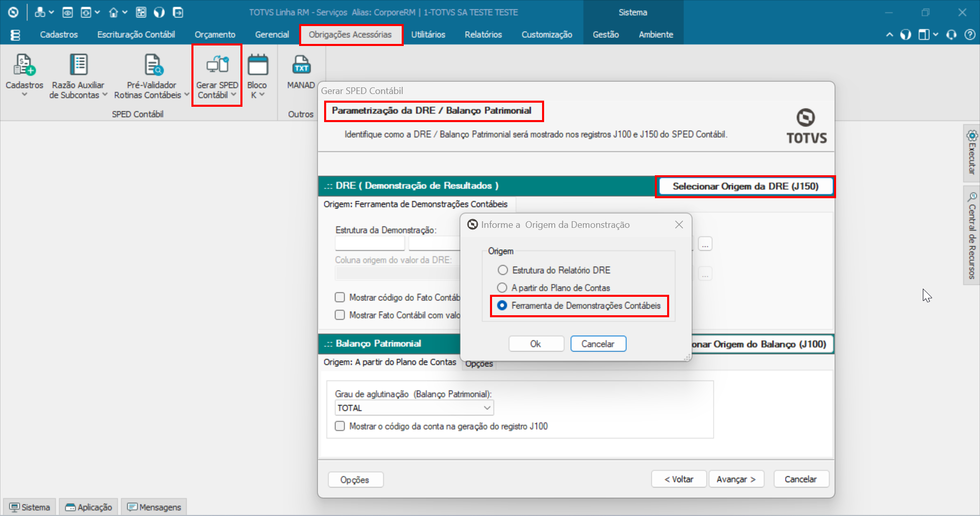
Task: Open support via the headset icon
Action: [951, 35]
